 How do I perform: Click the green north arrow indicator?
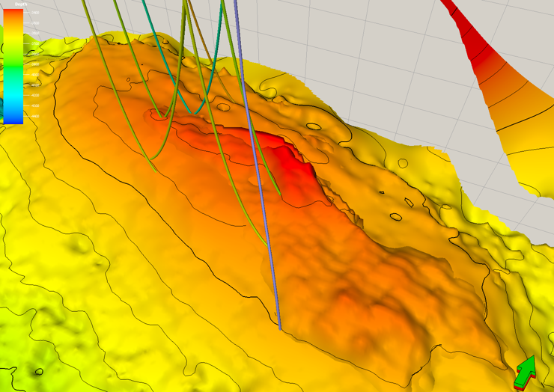(527, 370)
